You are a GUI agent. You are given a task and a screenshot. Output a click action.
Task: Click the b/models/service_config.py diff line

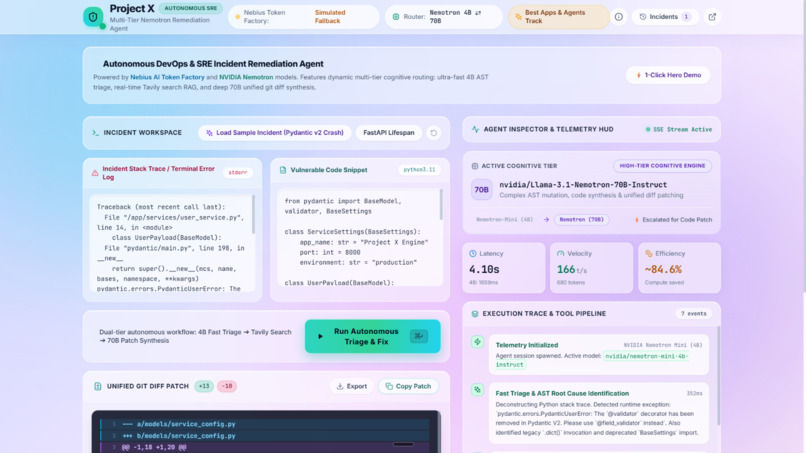(265, 436)
